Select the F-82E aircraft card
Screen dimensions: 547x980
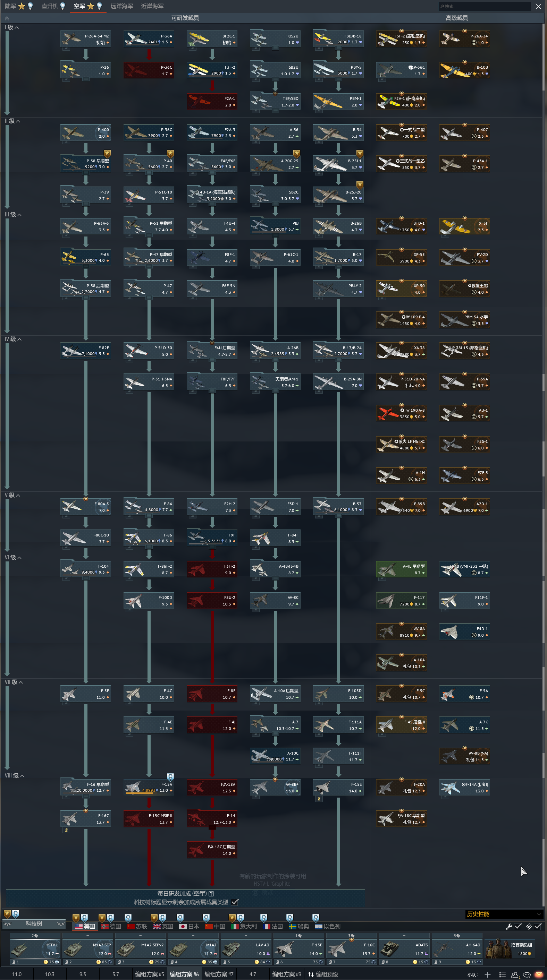coord(86,350)
